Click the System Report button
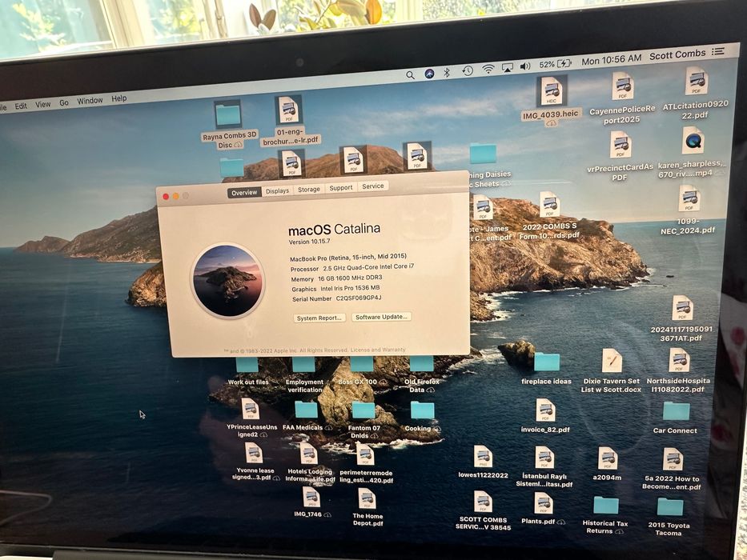The height and width of the screenshot is (560, 747). click(319, 318)
